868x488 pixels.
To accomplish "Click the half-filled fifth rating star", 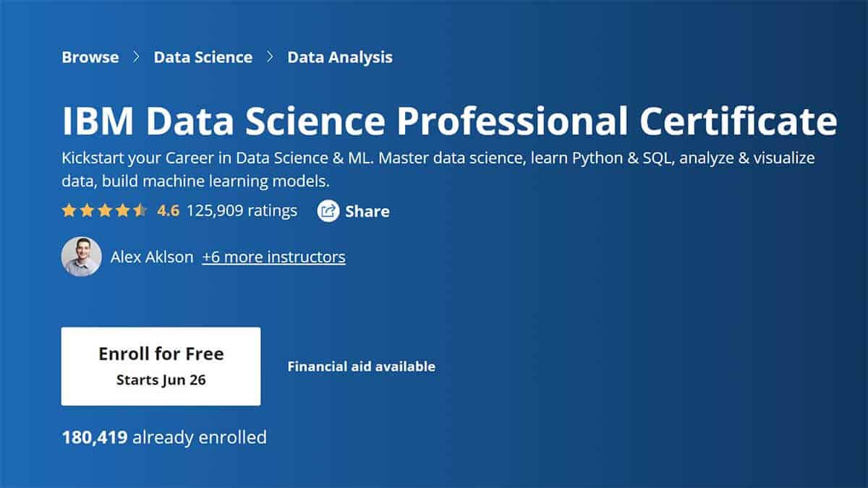I will (140, 210).
